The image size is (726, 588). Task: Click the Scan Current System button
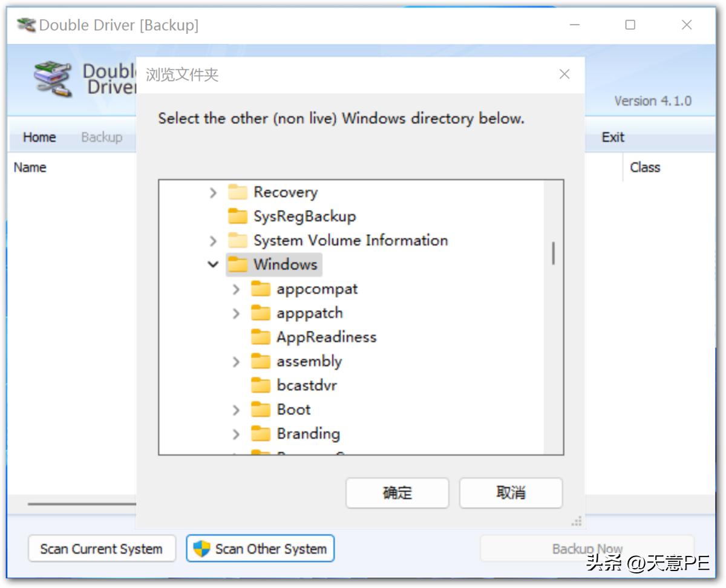pos(102,549)
